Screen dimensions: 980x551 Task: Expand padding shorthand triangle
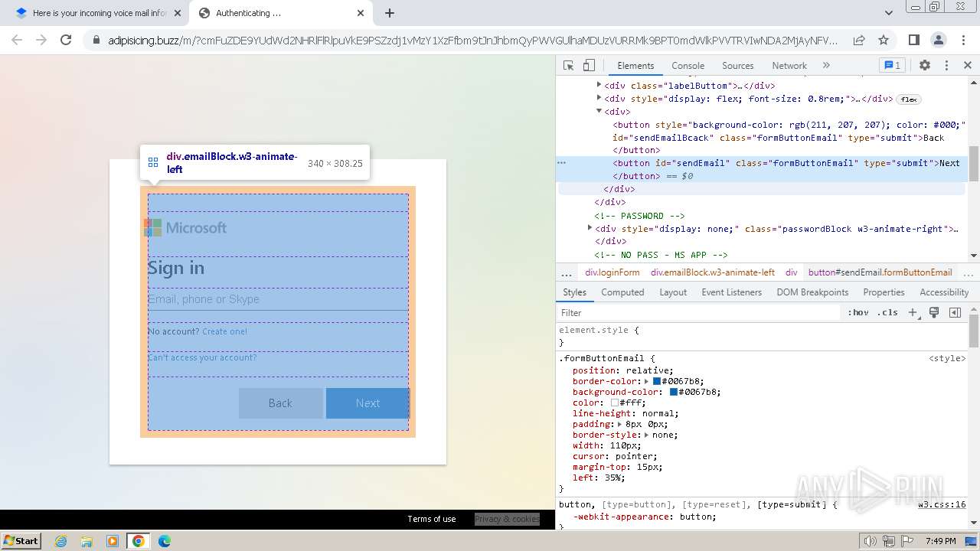pyautogui.click(x=620, y=425)
